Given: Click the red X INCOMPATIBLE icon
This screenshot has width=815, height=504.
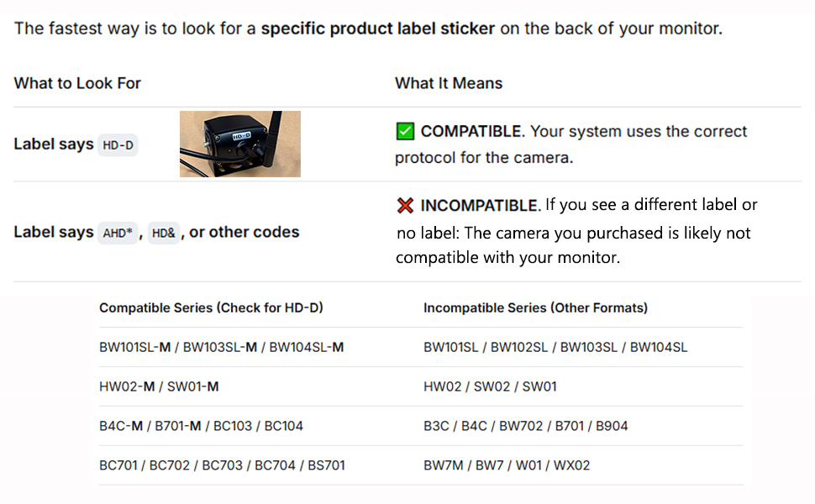Looking at the screenshot, I should [405, 206].
